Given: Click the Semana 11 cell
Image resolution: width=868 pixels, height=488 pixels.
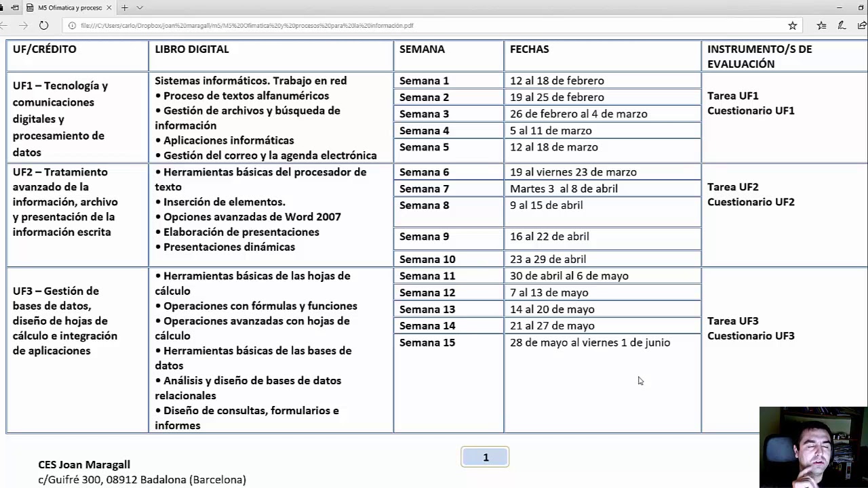Looking at the screenshot, I should pos(448,276).
